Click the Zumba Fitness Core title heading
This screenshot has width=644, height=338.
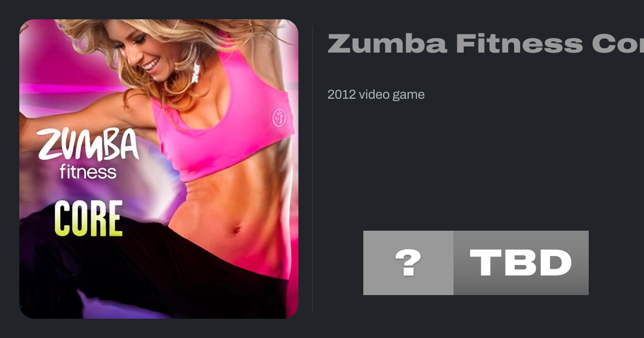pos(486,43)
